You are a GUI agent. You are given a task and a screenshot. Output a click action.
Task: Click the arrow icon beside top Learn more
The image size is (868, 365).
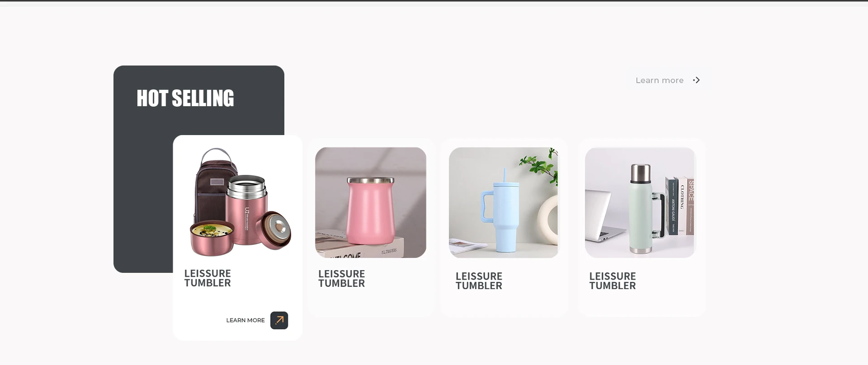tap(697, 80)
